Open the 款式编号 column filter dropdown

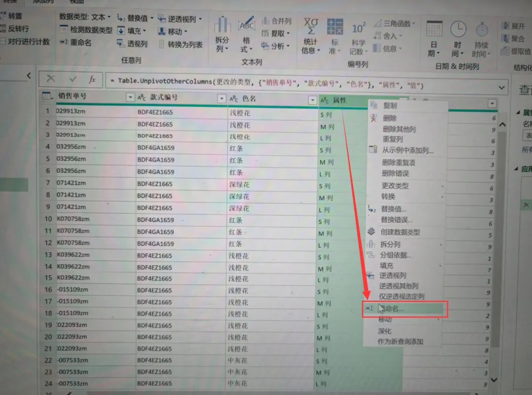pyautogui.click(x=222, y=99)
